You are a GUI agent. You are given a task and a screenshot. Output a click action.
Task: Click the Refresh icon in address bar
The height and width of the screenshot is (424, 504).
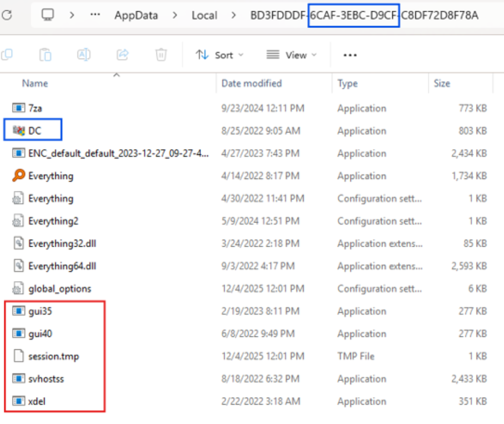(6, 15)
